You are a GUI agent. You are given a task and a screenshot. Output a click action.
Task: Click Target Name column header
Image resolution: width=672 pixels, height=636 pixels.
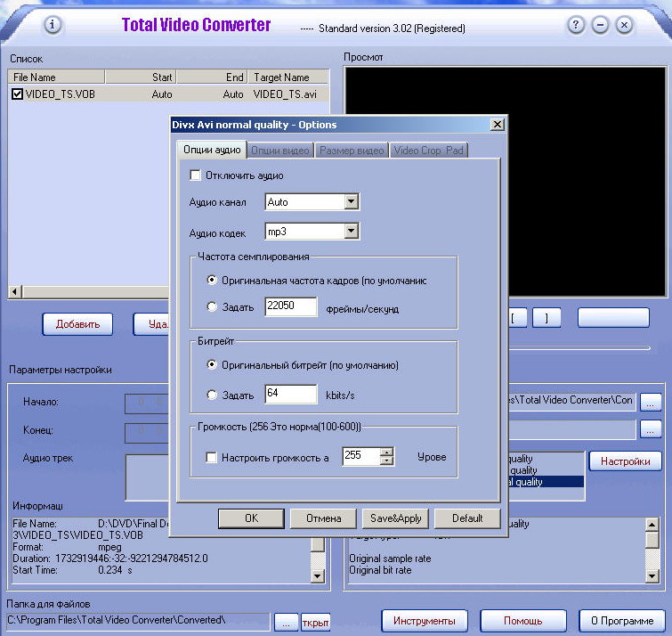click(x=288, y=77)
